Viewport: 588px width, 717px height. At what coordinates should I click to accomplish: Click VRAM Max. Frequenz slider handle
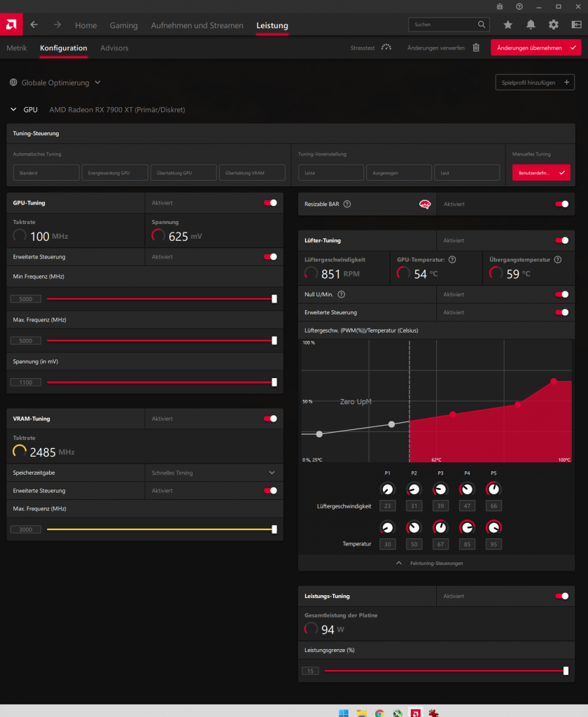274,529
